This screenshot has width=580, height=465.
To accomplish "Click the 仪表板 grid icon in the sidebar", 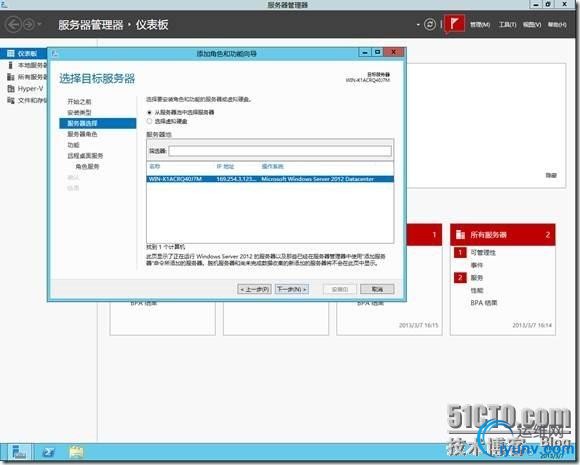I will pos(11,54).
